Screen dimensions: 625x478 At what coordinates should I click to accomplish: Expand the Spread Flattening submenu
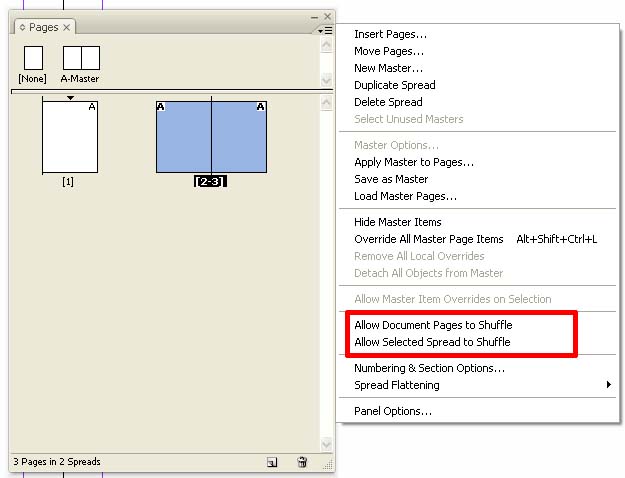pyautogui.click(x=477, y=385)
